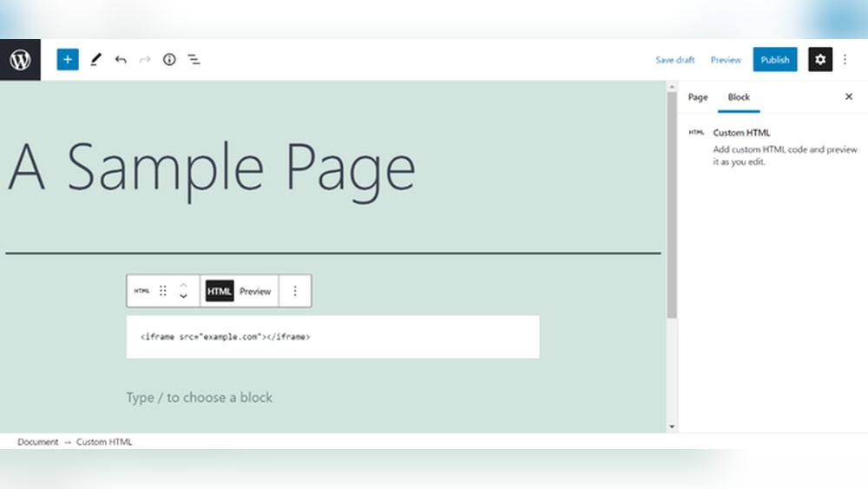Open the list view outline icon
This screenshot has width=868, height=489.
[x=194, y=60]
